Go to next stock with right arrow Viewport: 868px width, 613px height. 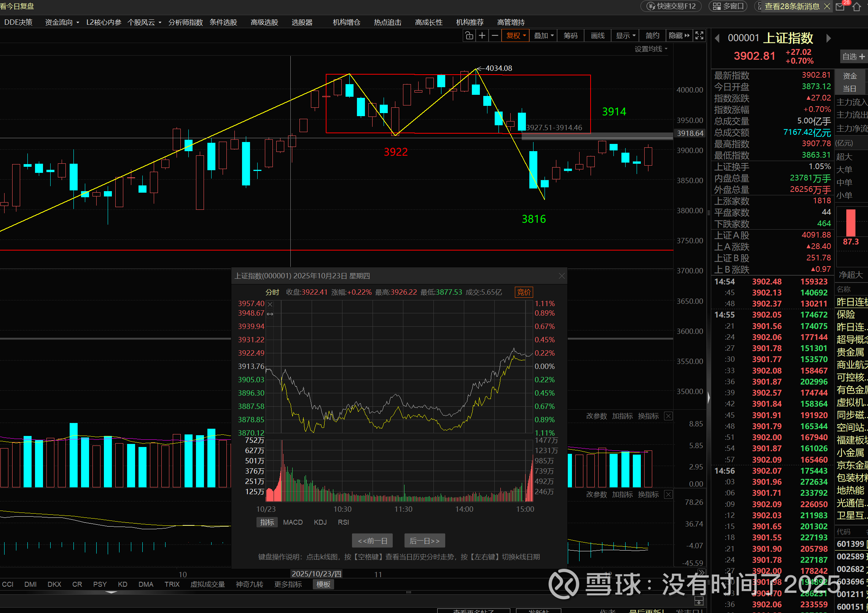tap(828, 38)
